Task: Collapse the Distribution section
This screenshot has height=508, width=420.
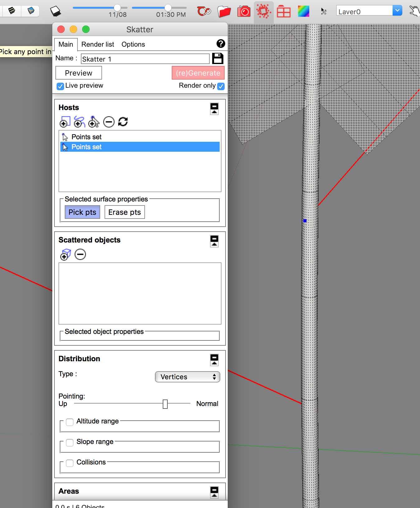Action: [214, 360]
